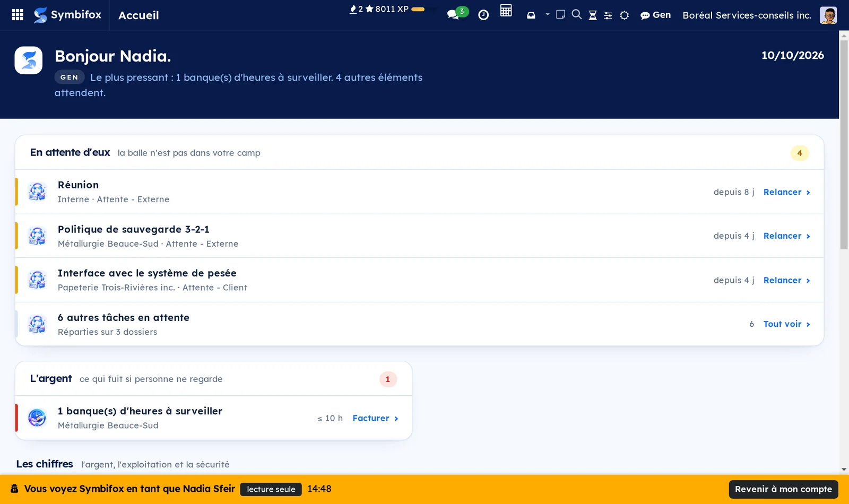Viewport: 849px width, 504px height.
Task: Click the Symbifox logo
Action: tap(67, 15)
